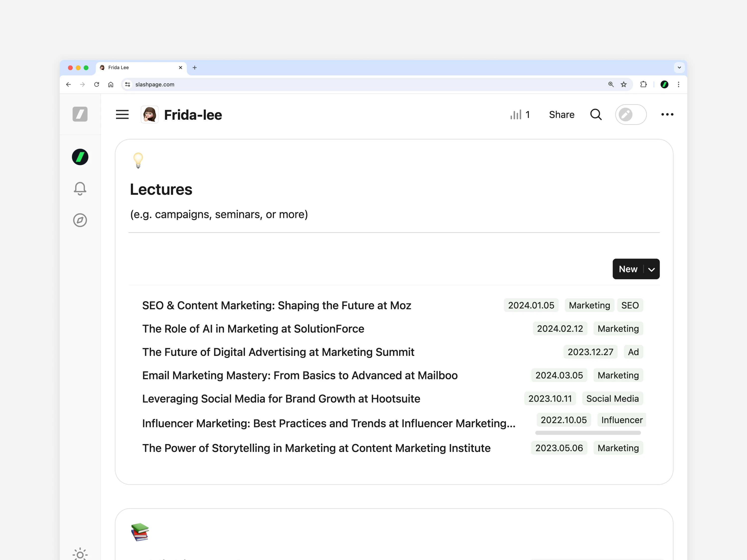This screenshot has width=747, height=560.
Task: Open the SEO & Content Marketing lecture
Action: click(277, 305)
